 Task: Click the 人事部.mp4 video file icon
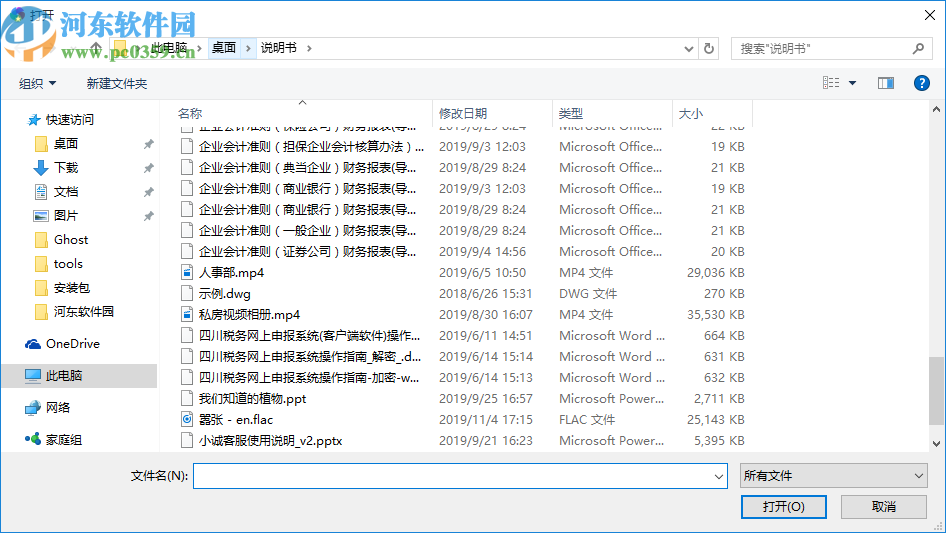[x=187, y=272]
